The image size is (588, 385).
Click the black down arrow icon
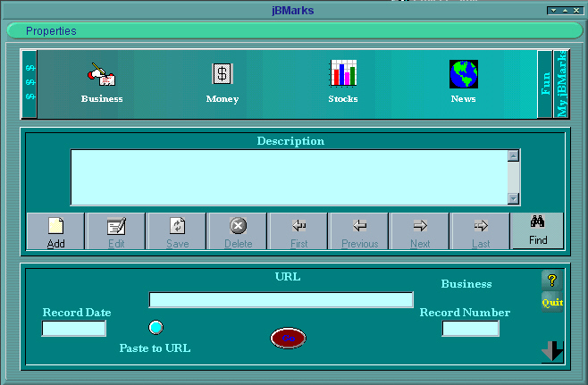pos(552,351)
